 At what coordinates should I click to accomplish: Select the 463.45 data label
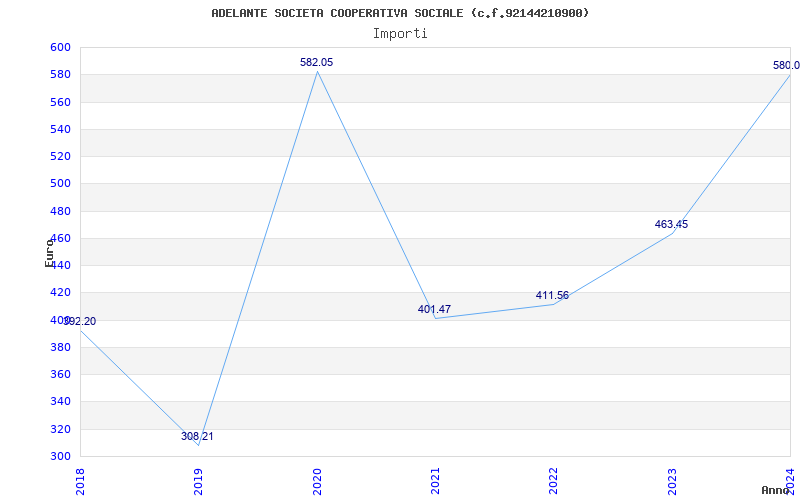point(671,224)
